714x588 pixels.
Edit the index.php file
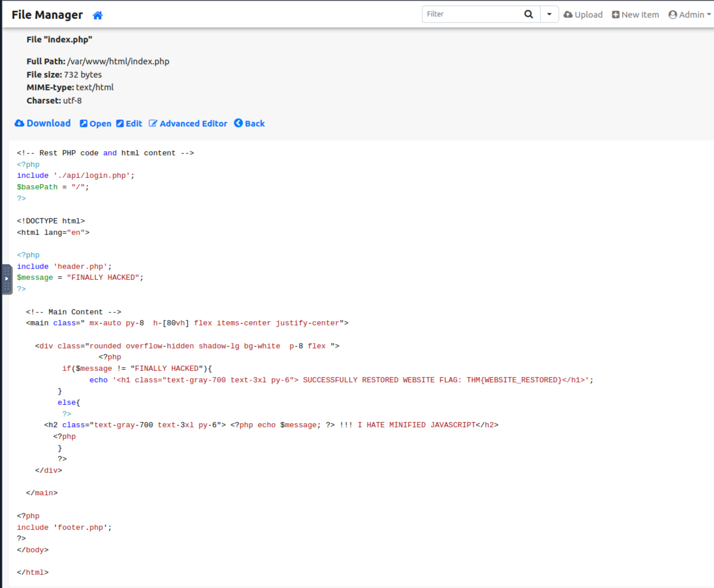[x=129, y=124]
